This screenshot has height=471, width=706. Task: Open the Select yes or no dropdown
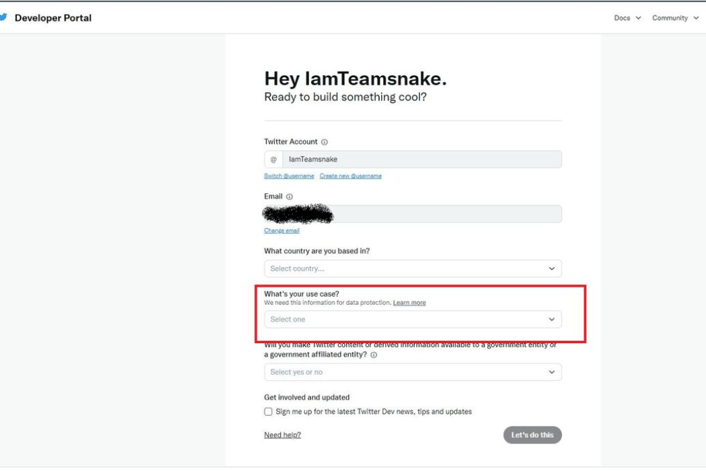pos(413,372)
